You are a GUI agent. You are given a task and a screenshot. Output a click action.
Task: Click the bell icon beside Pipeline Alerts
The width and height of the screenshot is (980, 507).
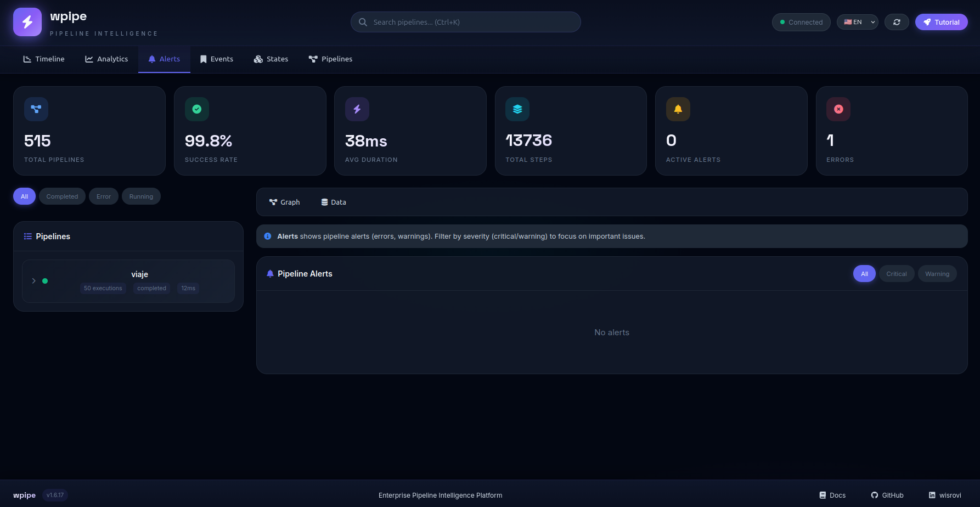[x=270, y=274]
